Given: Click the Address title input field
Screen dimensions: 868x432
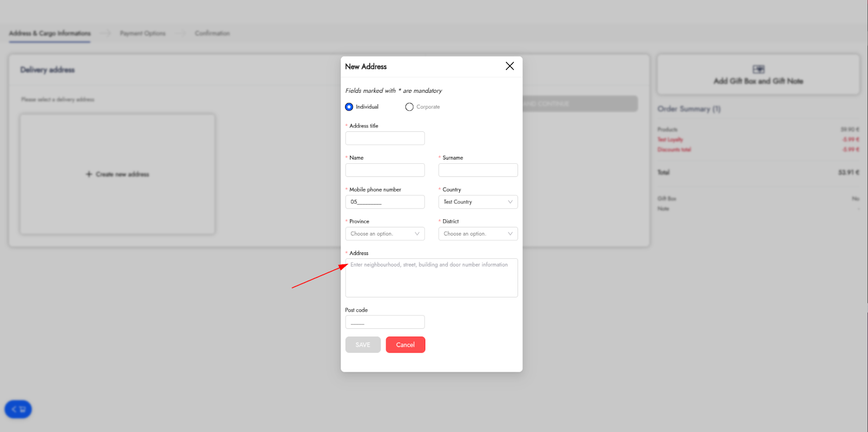Looking at the screenshot, I should point(385,138).
